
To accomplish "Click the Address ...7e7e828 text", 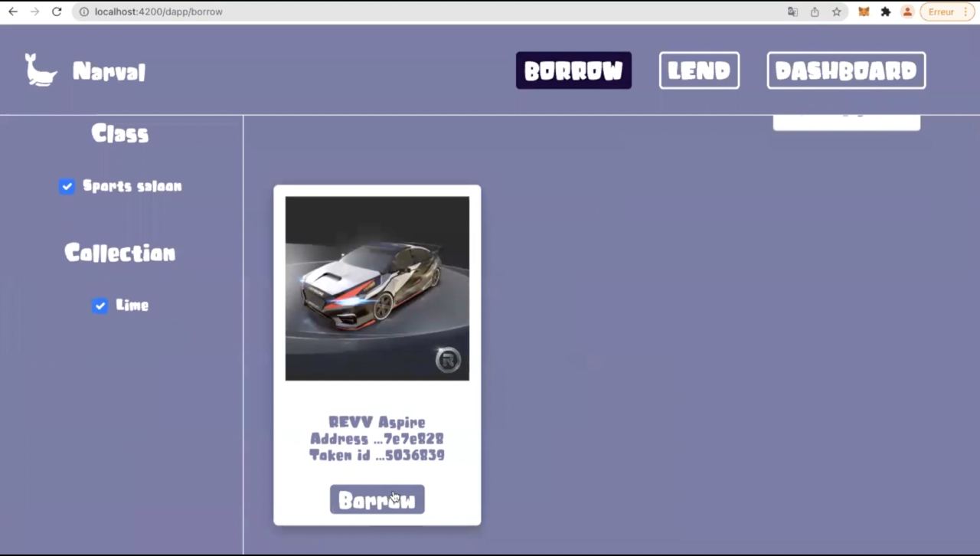I will pos(377,439).
